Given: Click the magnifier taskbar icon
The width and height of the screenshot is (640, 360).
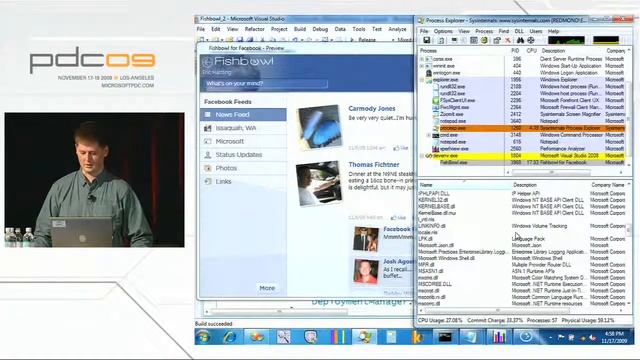Looking at the screenshot, I should pos(283,337).
